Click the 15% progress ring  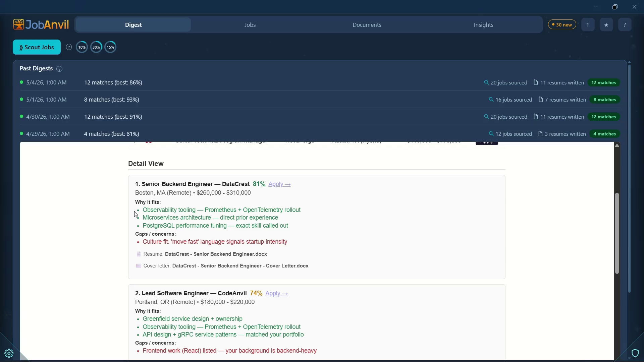coord(110,47)
